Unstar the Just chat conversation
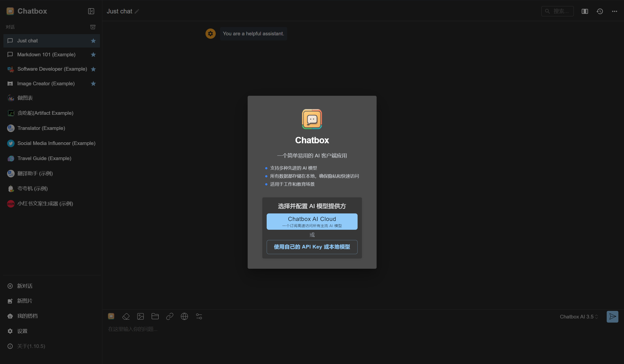The image size is (624, 364). pos(93,41)
